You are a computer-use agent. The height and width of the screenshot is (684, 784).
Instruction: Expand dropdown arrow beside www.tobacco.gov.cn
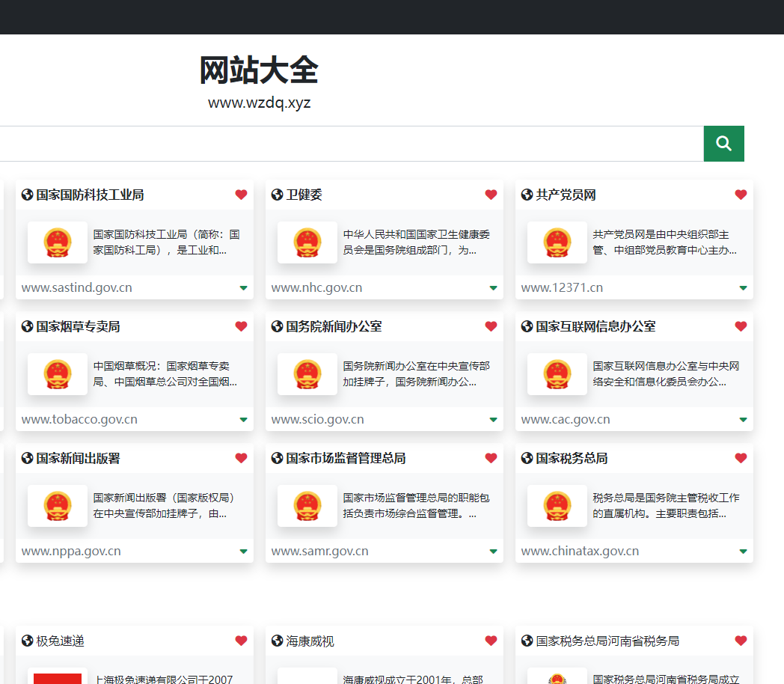(243, 420)
